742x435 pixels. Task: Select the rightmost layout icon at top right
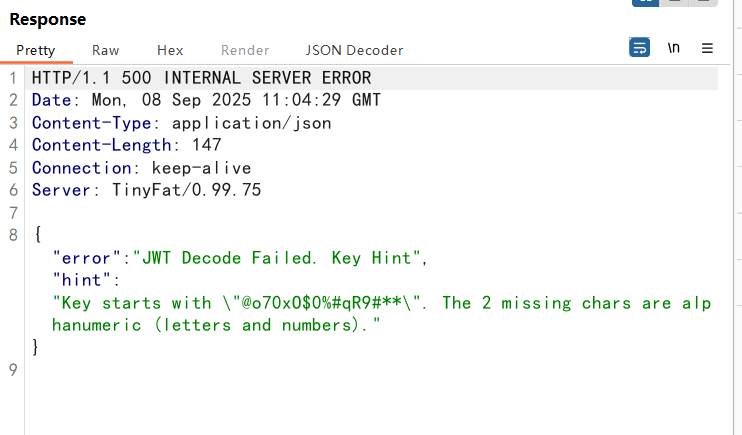tap(705, 3)
